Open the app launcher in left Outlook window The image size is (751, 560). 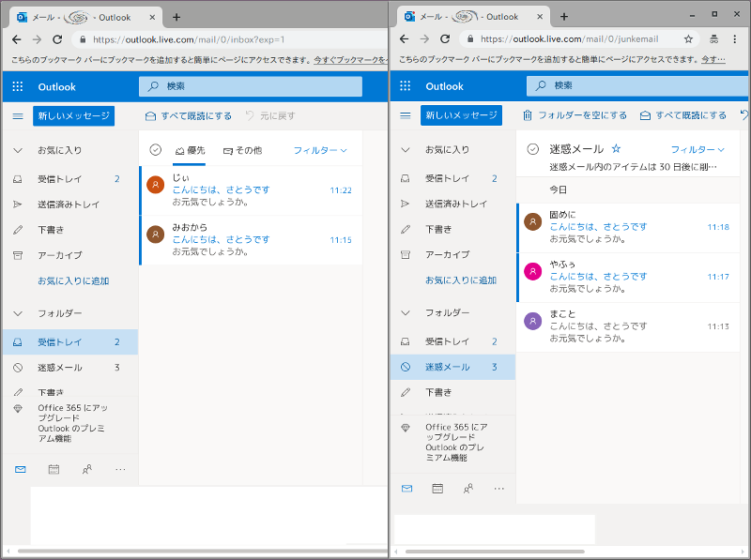[x=17, y=86]
